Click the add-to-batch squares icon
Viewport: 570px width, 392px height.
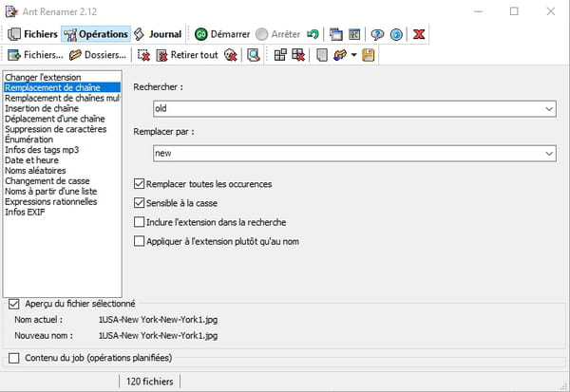click(280, 55)
